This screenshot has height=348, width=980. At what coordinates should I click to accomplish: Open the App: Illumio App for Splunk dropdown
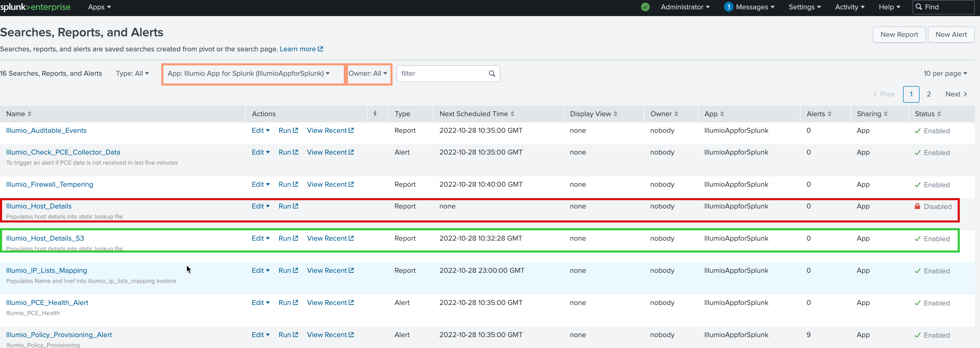[x=249, y=73]
